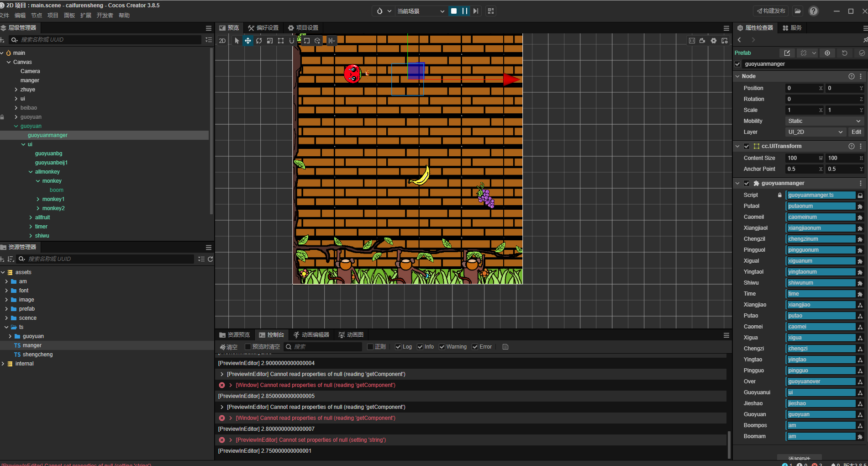Open the help question mark icon
The height and width of the screenshot is (466, 868).
coord(814,11)
